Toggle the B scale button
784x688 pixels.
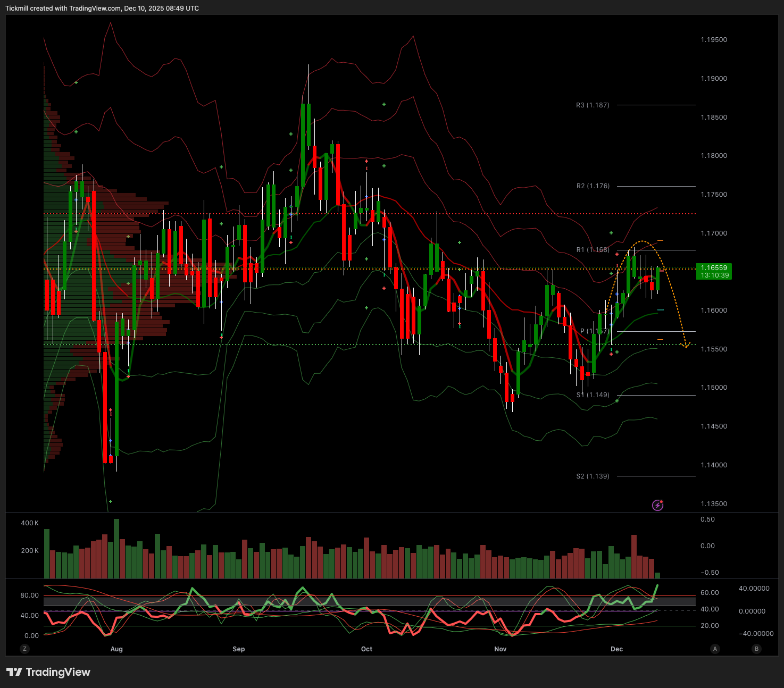[x=756, y=649]
